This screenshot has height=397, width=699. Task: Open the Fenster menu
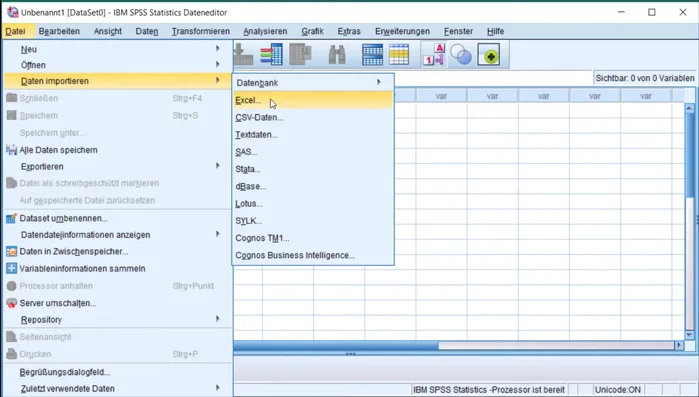coord(458,31)
